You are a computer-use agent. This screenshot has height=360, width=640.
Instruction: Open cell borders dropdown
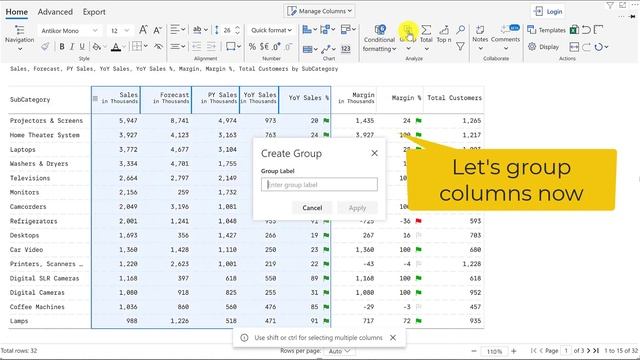click(x=140, y=46)
